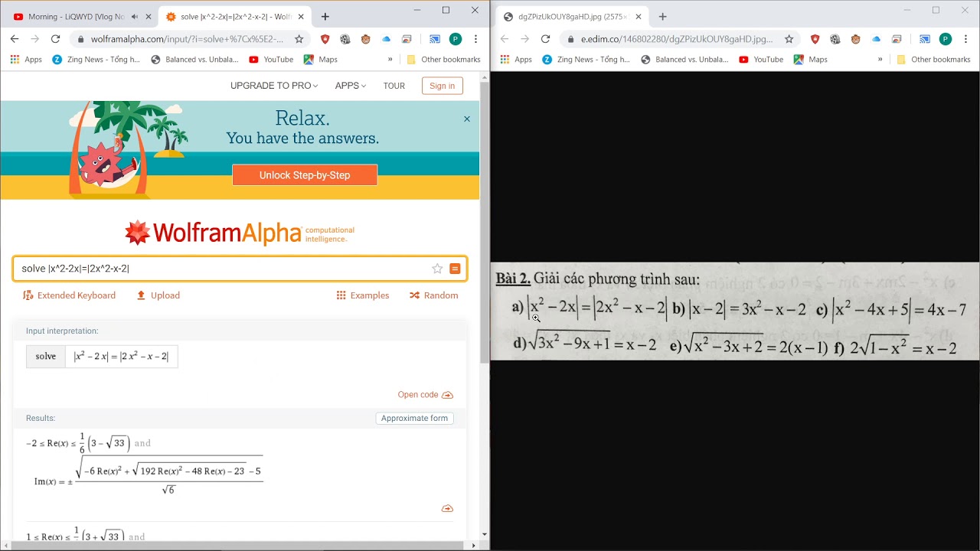Open a new tab in right window
980x551 pixels.
[x=662, y=17]
